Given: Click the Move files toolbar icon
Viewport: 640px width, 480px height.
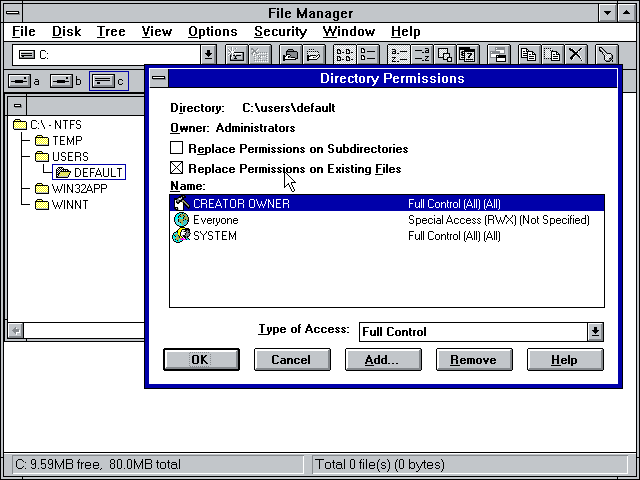Looking at the screenshot, I should (553, 54).
